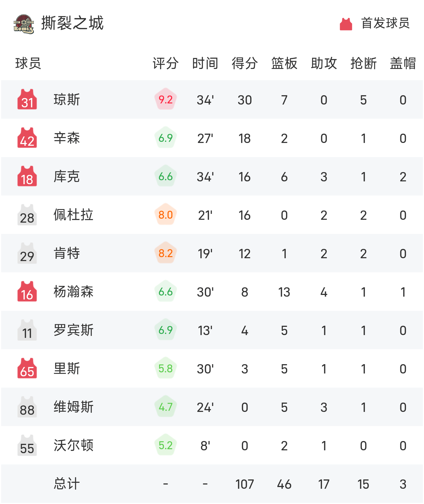Click the 首发球员 legend label
The height and width of the screenshot is (504, 424).
[385, 23]
